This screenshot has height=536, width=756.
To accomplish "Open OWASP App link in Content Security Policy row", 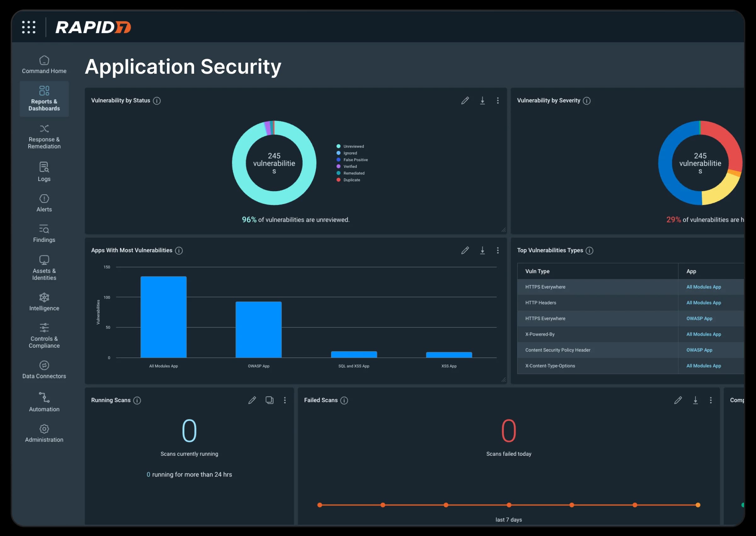I will point(699,350).
